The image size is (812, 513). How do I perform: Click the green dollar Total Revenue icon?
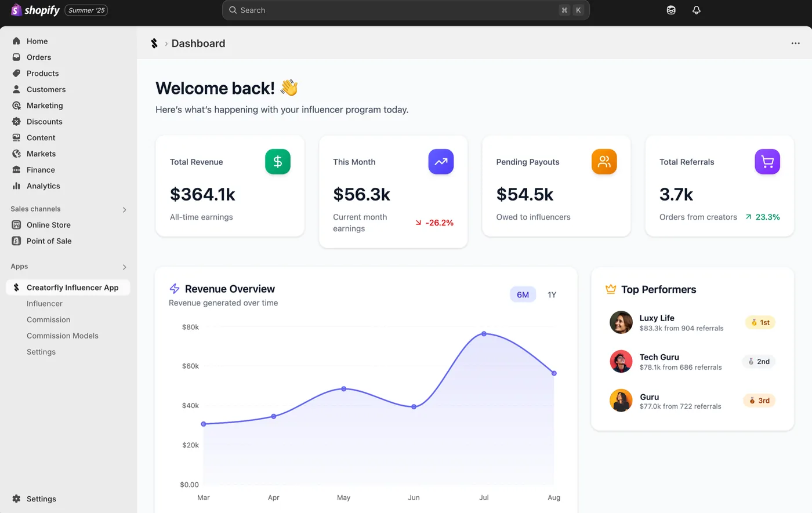[278, 162]
